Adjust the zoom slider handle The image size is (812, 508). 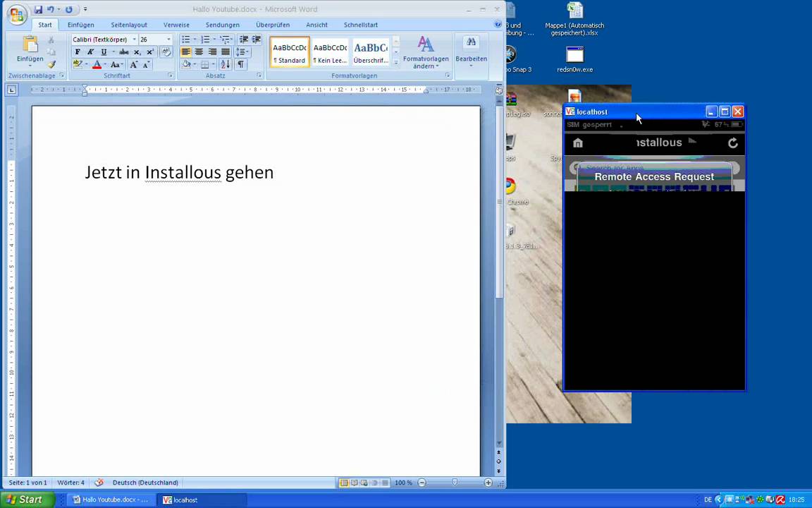point(455,483)
